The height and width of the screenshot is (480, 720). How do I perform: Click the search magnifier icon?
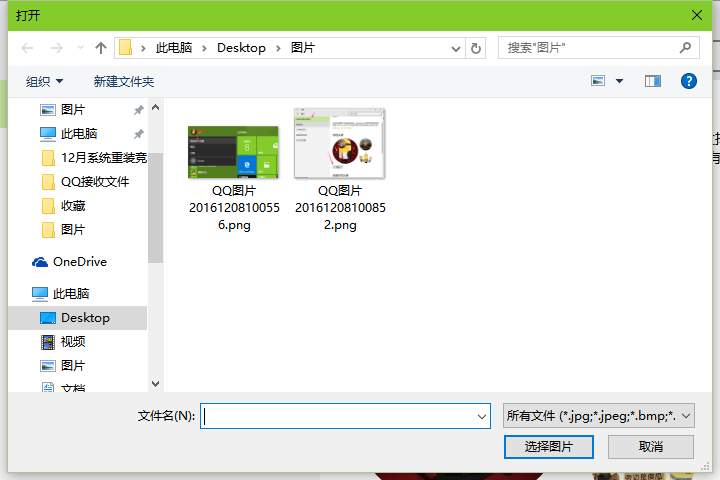pyautogui.click(x=686, y=47)
